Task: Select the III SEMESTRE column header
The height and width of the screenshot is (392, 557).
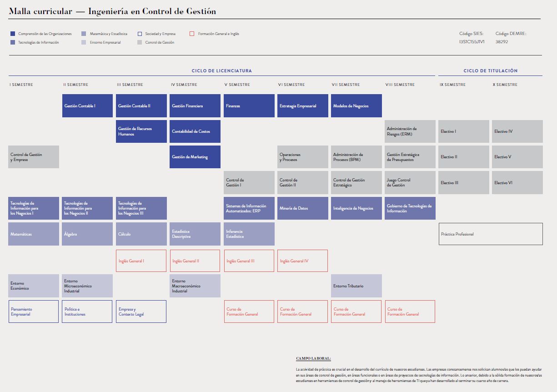Action: 130,85
